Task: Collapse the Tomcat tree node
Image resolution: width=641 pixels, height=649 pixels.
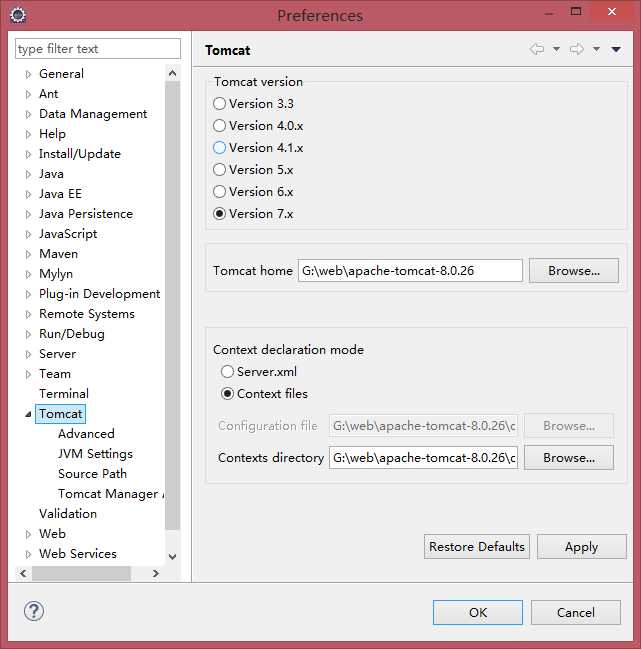Action: pos(28,414)
